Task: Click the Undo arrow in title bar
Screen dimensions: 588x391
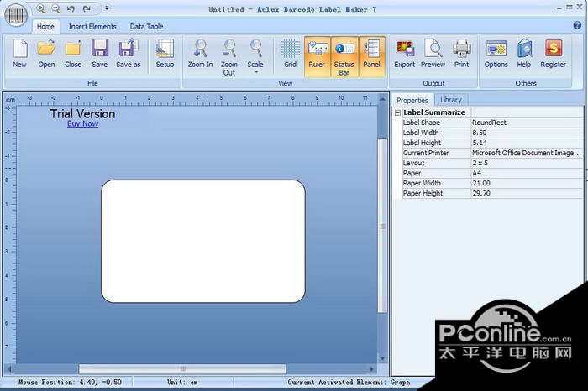Action: click(x=71, y=8)
